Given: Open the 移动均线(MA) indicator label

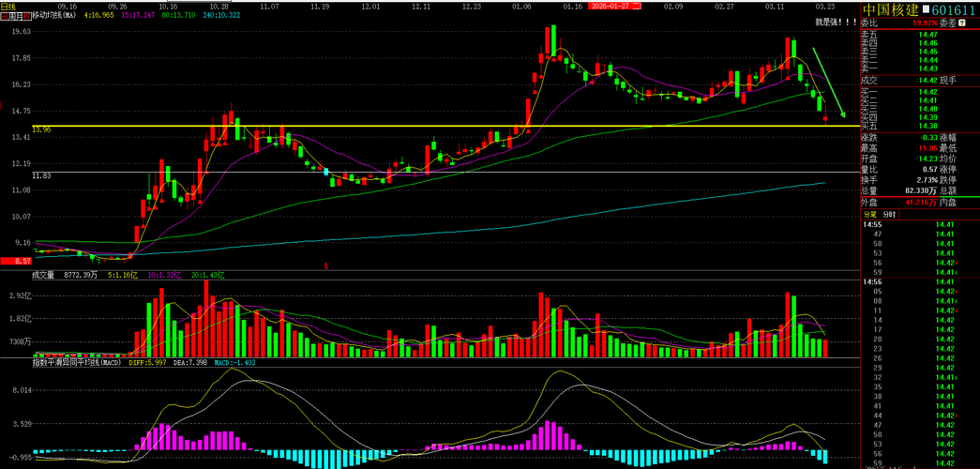Looking at the screenshot, I should pos(53,16).
